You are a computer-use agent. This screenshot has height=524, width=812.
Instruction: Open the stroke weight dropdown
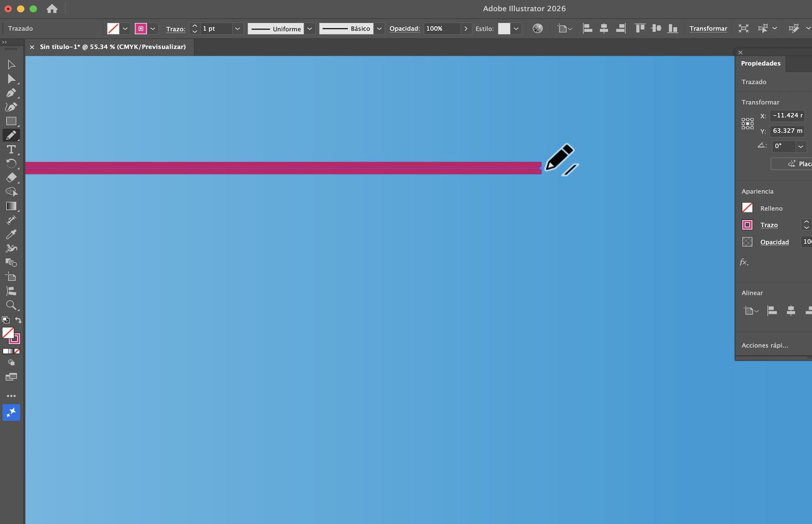(237, 28)
